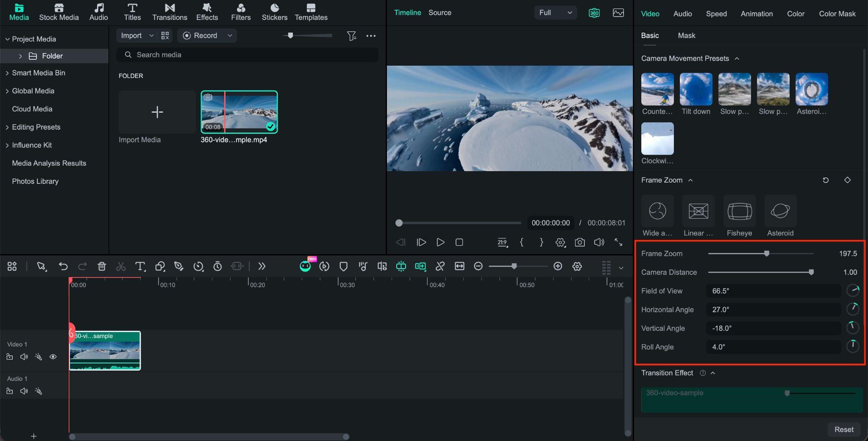Screen dimensions: 868x441
Task: Open preview settings gear
Action: (560, 242)
